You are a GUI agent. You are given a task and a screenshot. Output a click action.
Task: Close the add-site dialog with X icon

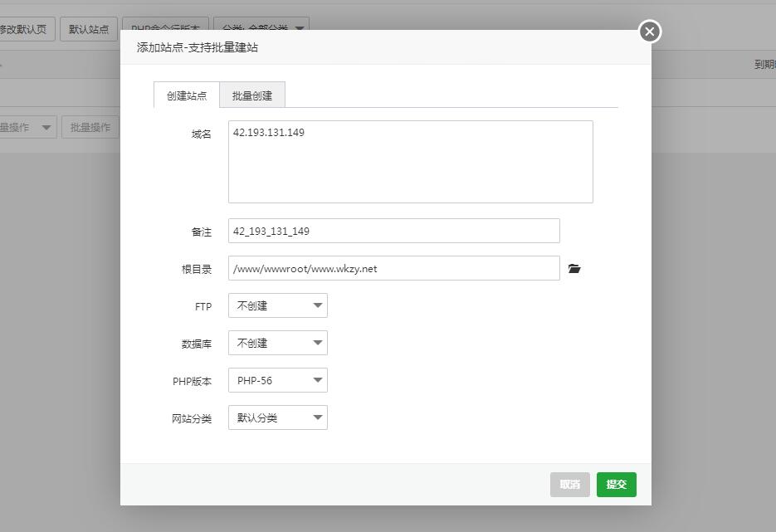point(649,32)
